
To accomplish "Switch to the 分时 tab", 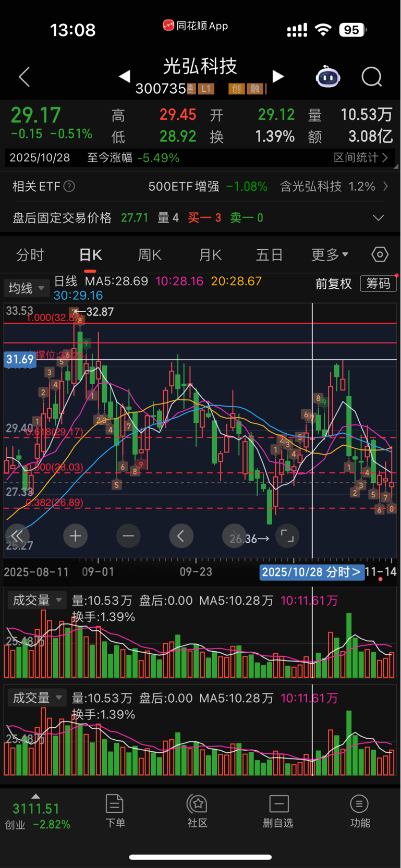I will point(30,255).
